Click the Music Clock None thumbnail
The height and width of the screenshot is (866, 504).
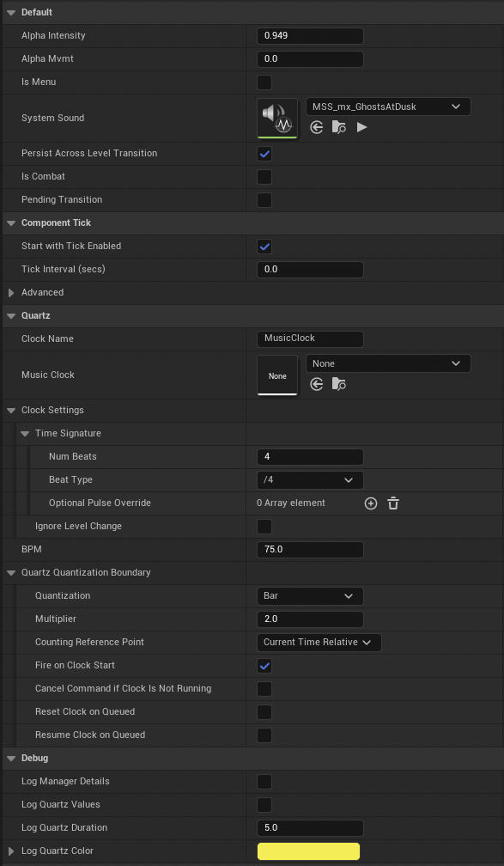[277, 375]
